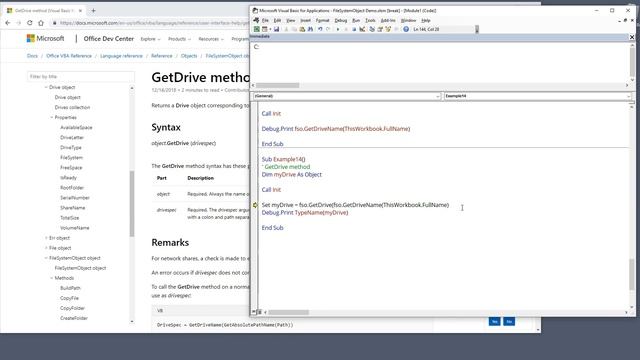This screenshot has width=640, height=360.
Task: Open the Run menu in VBA editor
Action: pyautogui.click(x=356, y=20)
